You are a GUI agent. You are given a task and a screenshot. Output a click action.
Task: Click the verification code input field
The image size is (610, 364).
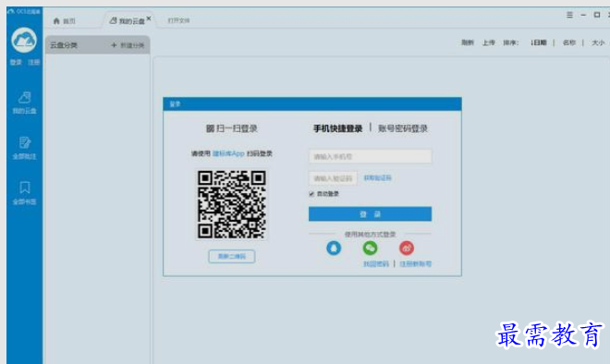click(x=333, y=178)
